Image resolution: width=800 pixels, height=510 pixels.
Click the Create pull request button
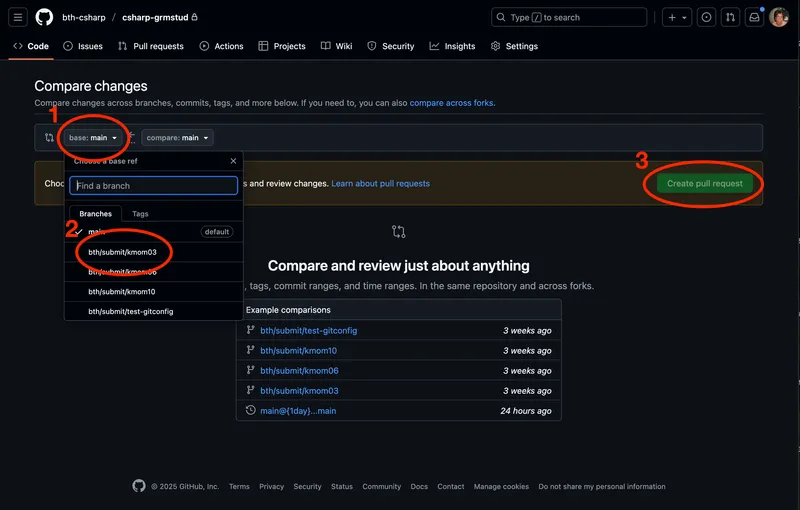coord(704,184)
